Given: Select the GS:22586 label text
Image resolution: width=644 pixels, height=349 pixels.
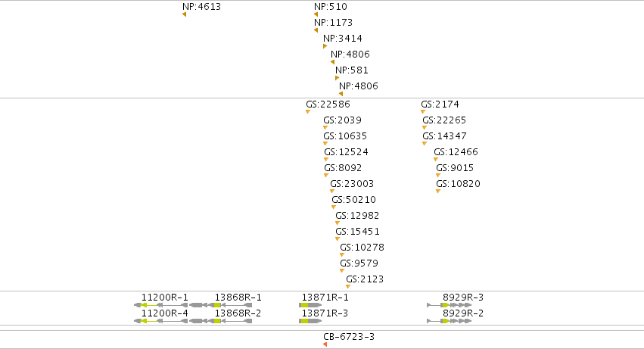Looking at the screenshot, I should click(x=328, y=104).
